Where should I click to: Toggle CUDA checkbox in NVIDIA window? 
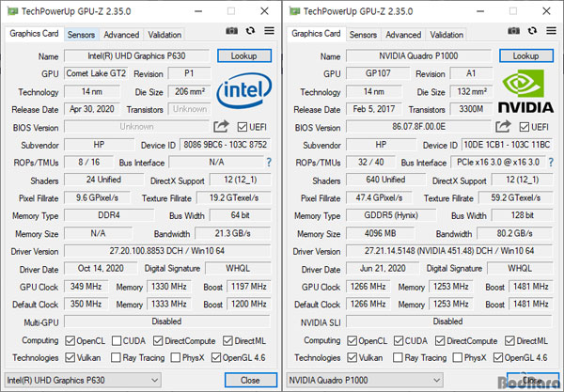coord(399,340)
